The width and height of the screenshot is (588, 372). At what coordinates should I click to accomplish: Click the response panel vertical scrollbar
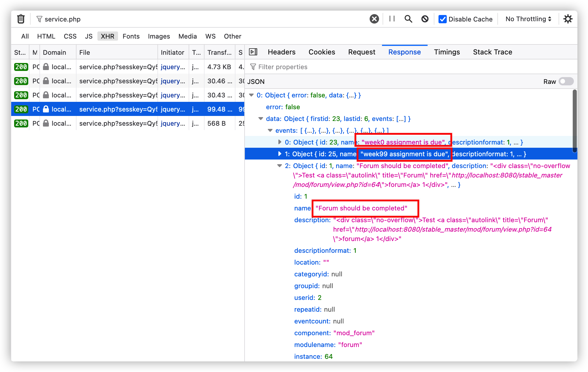pos(574,121)
